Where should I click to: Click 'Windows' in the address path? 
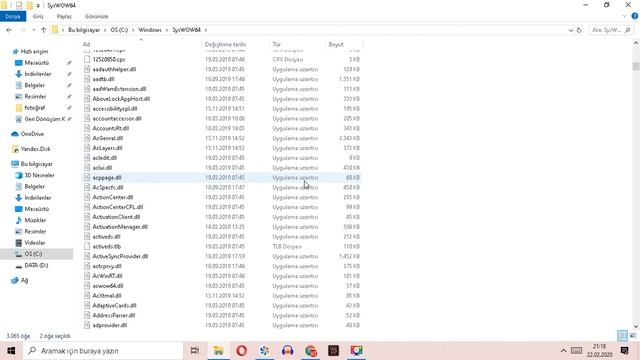coord(150,30)
